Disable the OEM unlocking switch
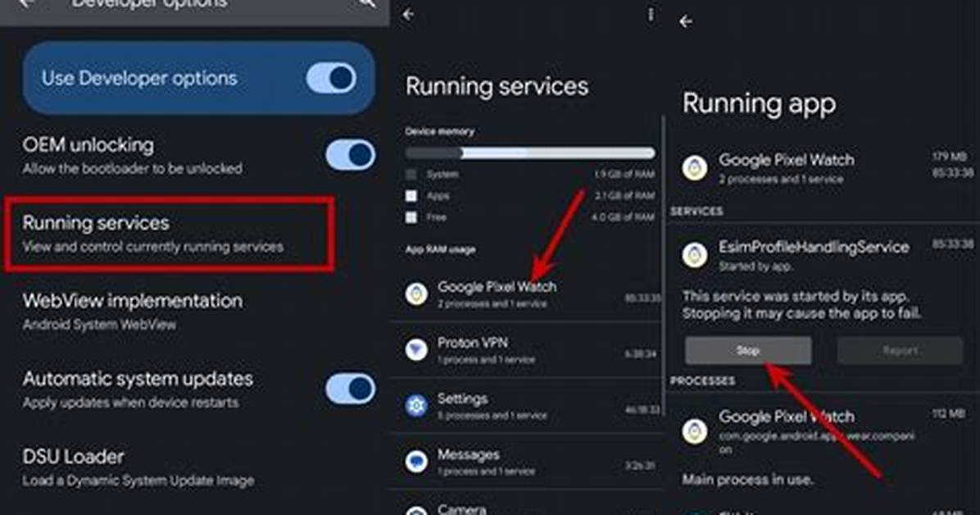 point(350,155)
